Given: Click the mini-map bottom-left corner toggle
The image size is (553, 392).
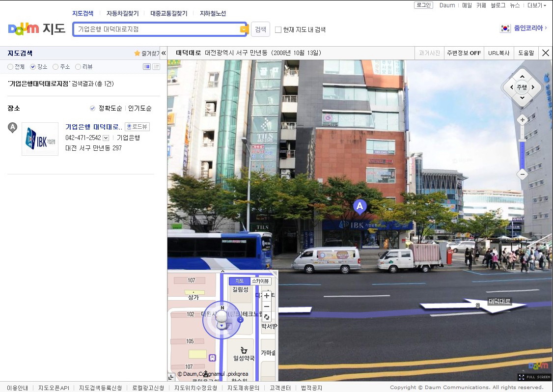Looking at the screenshot, I should 171,377.
